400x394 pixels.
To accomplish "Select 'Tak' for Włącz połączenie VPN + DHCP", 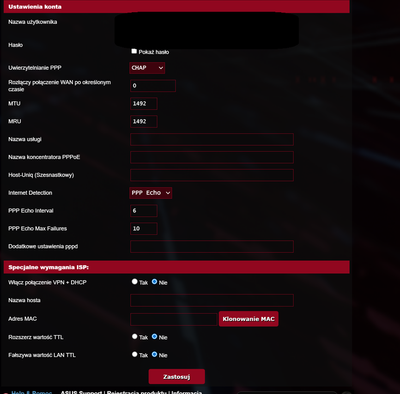I will pyautogui.click(x=134, y=282).
